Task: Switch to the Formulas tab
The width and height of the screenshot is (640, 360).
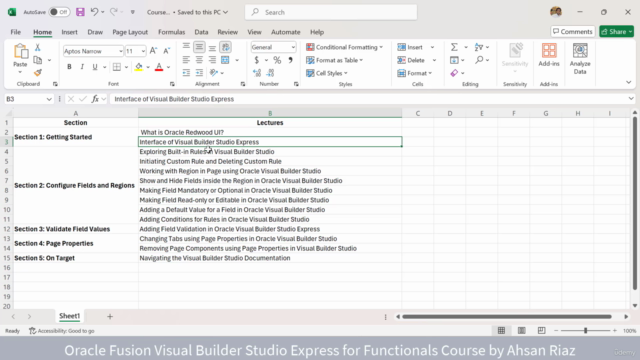Action: [171, 32]
